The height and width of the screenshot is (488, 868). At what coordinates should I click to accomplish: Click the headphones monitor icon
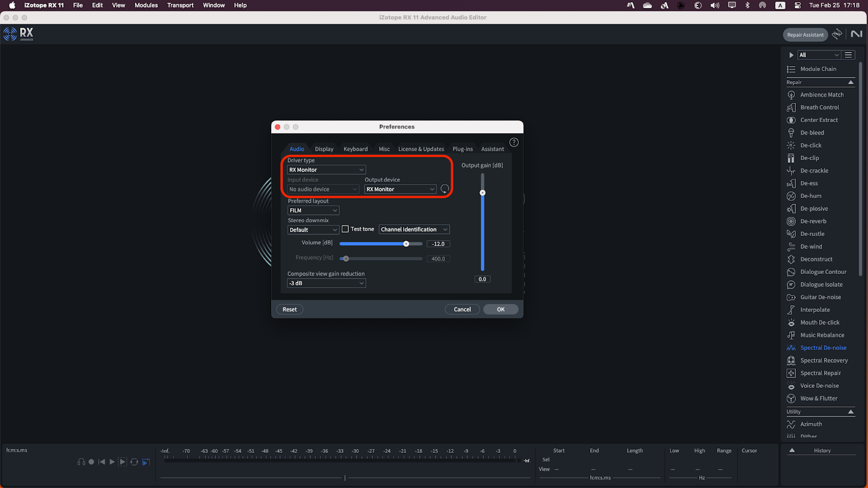coord(81,462)
